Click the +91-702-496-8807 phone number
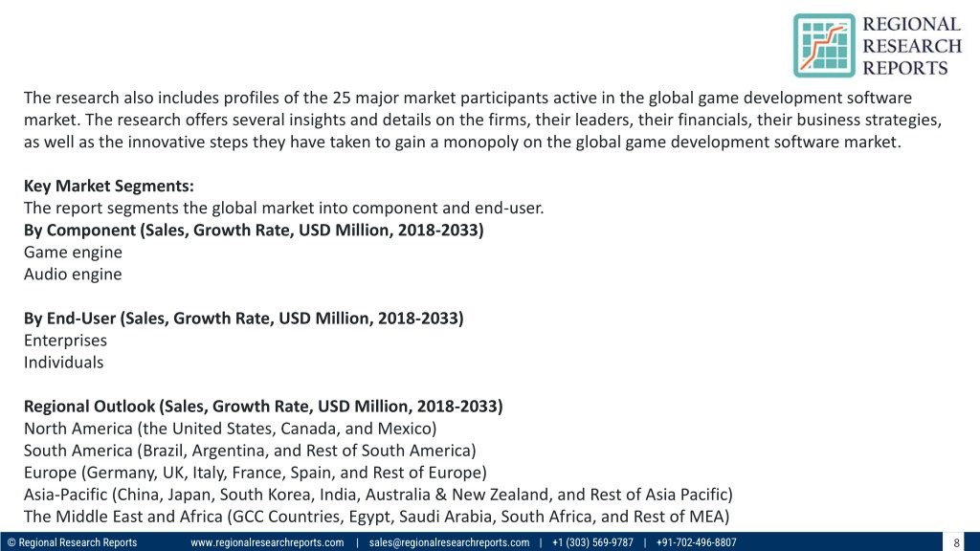The image size is (980, 551). click(x=697, y=542)
